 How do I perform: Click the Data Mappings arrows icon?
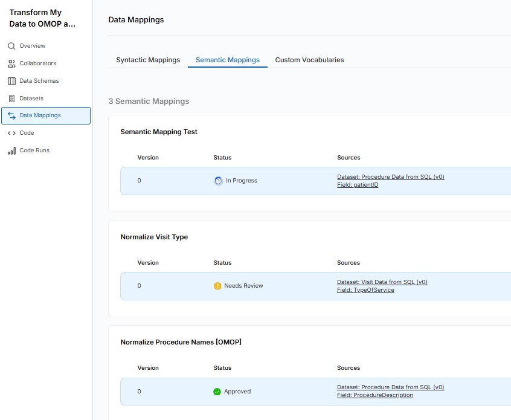tap(11, 115)
